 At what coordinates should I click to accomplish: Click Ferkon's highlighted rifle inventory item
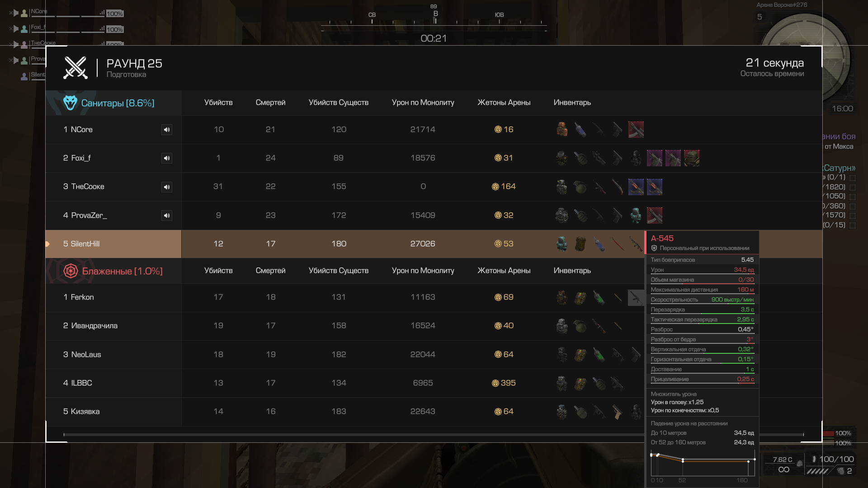(x=636, y=297)
